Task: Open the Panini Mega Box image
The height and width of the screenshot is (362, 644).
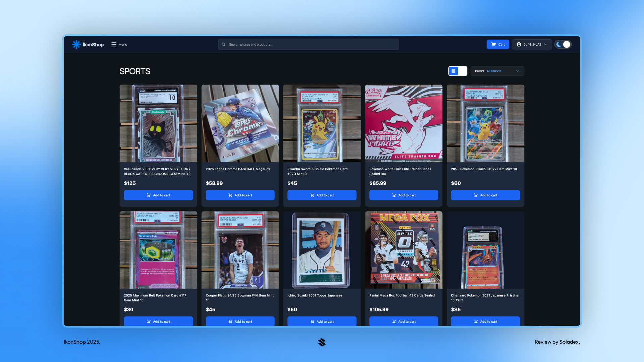Action: tap(404, 250)
